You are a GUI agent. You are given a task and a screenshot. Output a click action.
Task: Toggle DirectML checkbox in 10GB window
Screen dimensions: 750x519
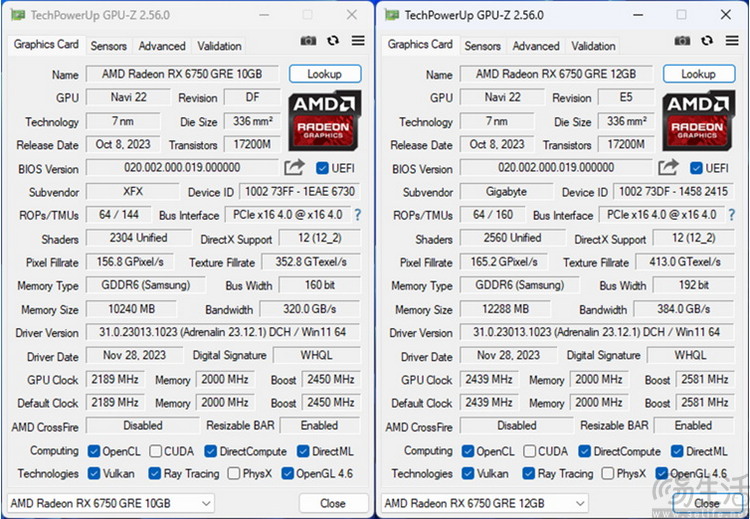click(303, 451)
